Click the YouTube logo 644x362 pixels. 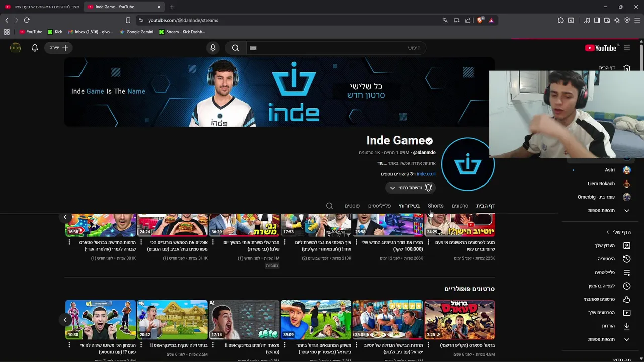(x=601, y=48)
